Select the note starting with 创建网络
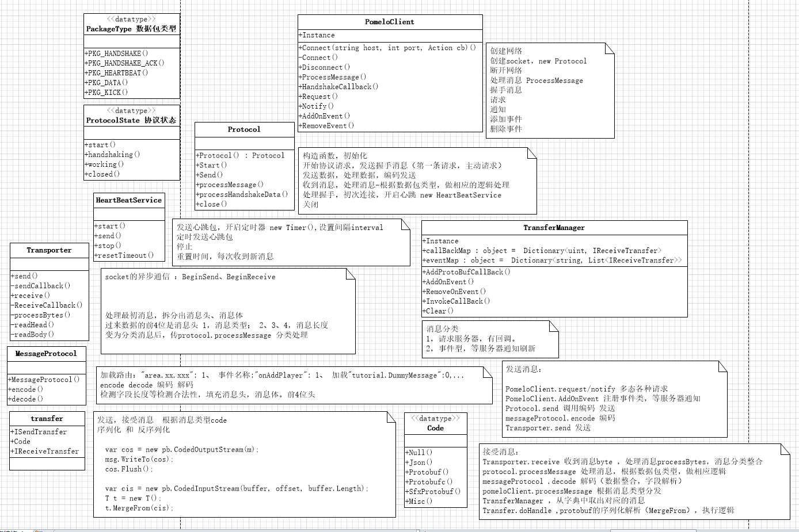Image resolution: width=799 pixels, height=532 pixels. pos(550,90)
